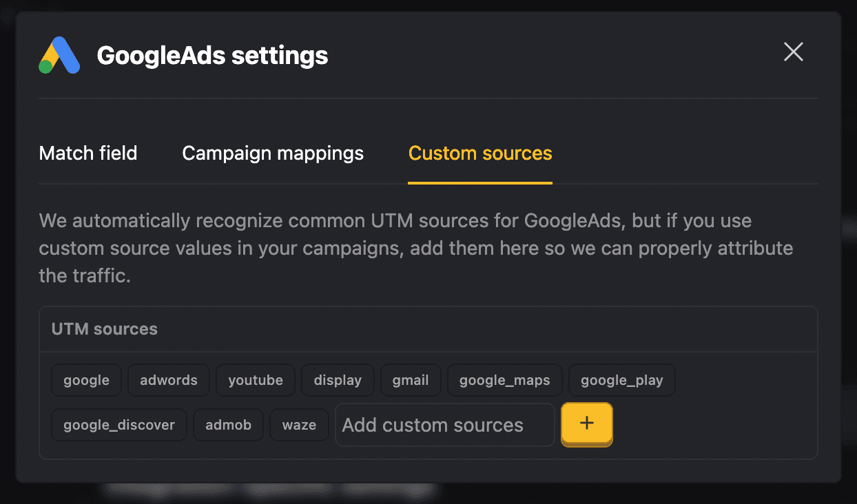Select the gmail UTM source
857x504 pixels.
pyautogui.click(x=411, y=379)
